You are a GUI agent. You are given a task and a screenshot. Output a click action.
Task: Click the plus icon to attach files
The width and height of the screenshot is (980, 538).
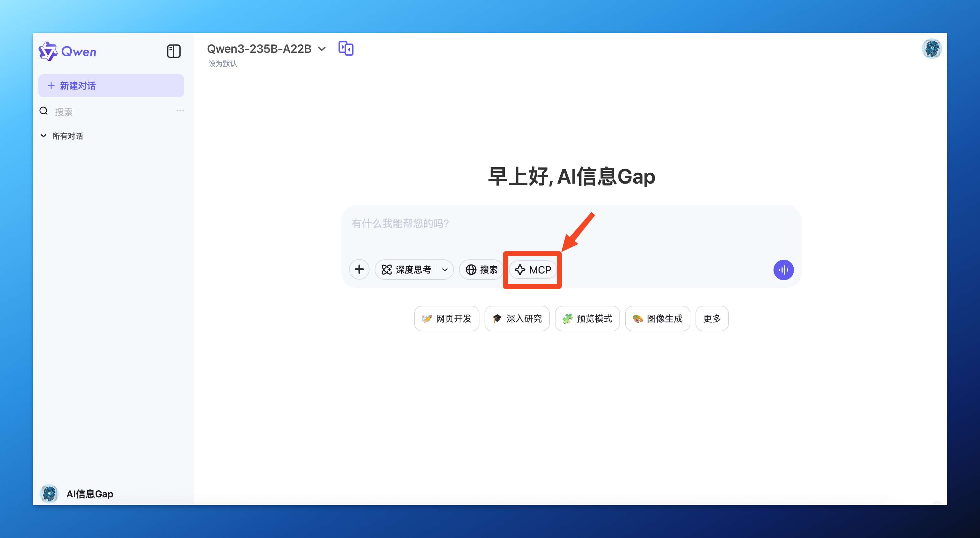click(359, 270)
